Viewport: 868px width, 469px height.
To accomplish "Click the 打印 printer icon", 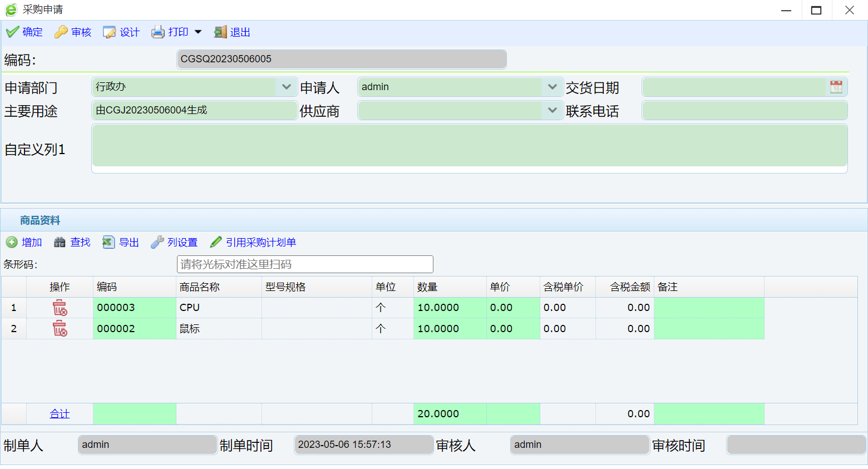I will pyautogui.click(x=158, y=32).
